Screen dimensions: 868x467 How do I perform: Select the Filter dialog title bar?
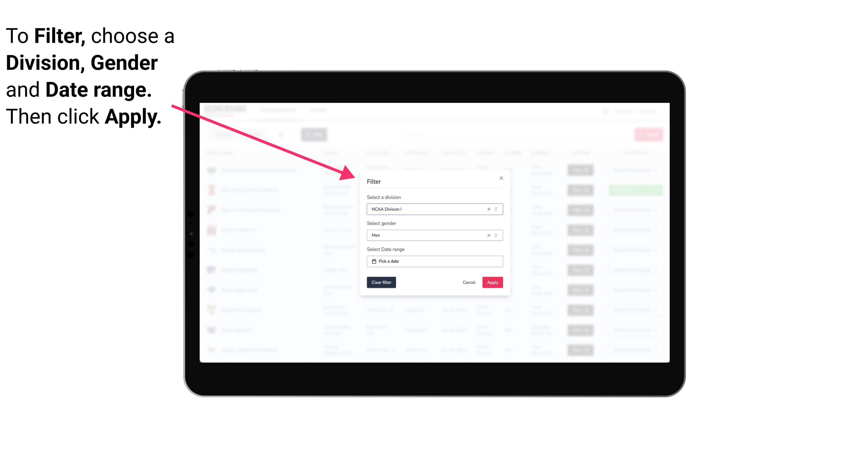(434, 181)
